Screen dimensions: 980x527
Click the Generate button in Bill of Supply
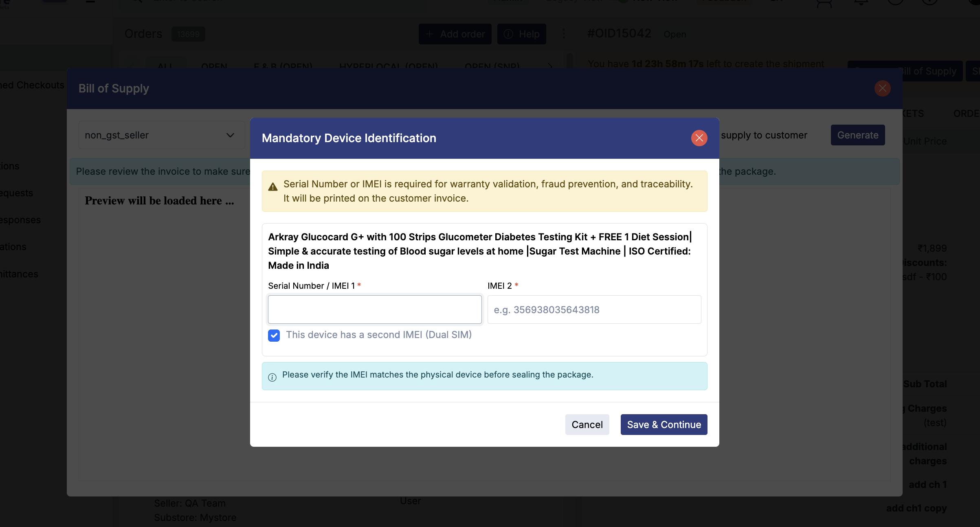[x=858, y=135]
